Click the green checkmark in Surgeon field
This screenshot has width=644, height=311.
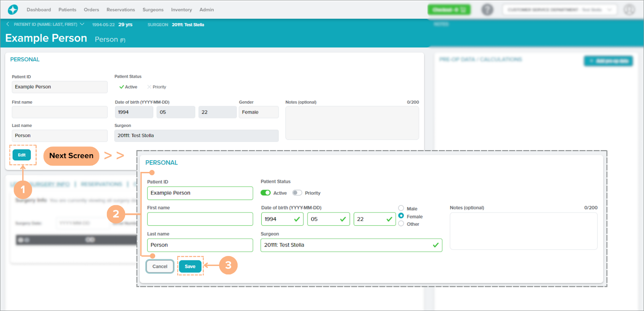point(435,245)
